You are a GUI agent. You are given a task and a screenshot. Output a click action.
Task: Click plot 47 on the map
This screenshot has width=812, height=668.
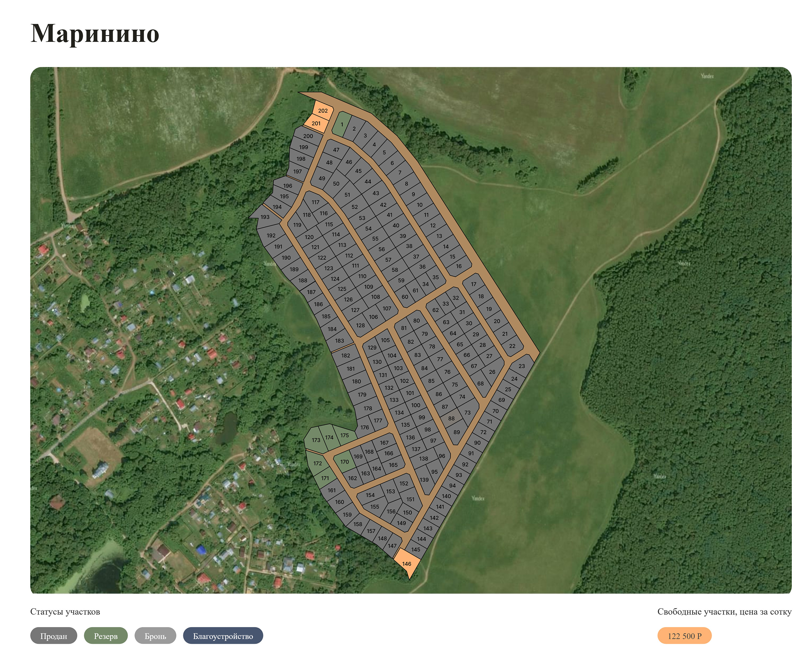336,150
